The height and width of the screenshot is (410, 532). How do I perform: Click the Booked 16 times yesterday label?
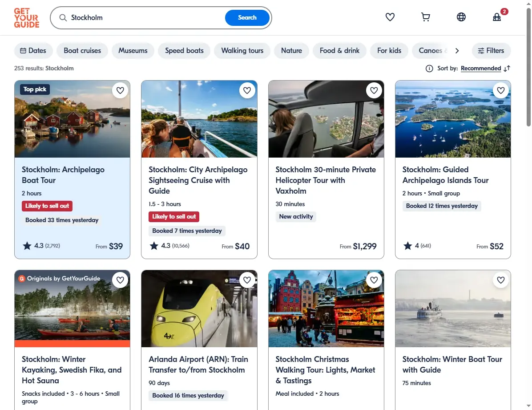coord(188,395)
